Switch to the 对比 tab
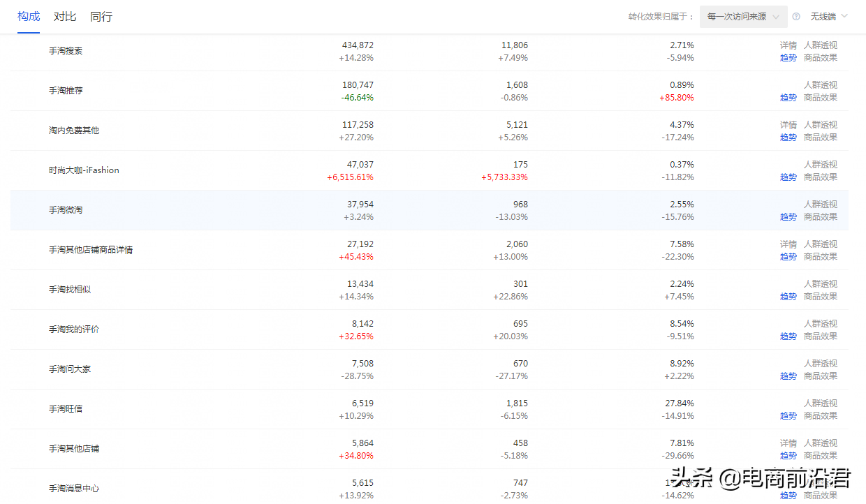The height and width of the screenshot is (504, 866). click(65, 17)
